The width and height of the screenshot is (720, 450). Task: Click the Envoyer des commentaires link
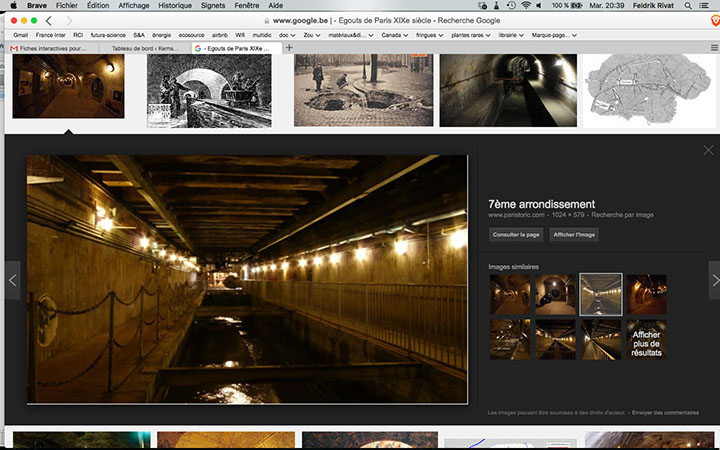tap(667, 413)
